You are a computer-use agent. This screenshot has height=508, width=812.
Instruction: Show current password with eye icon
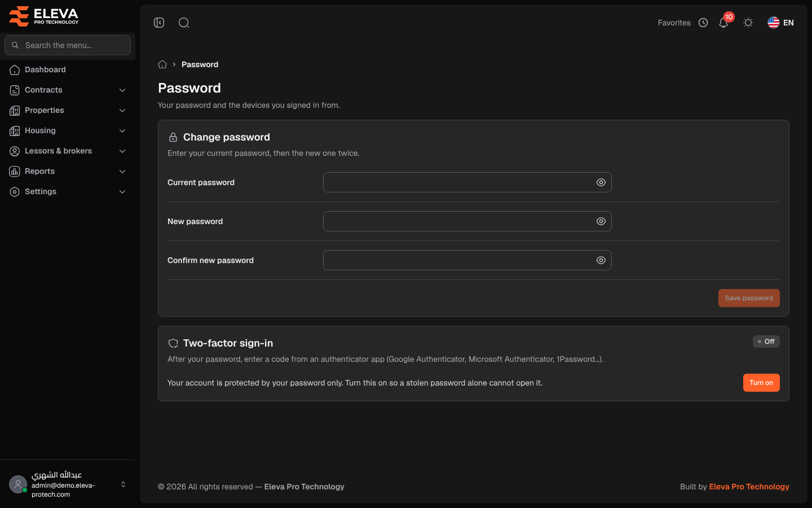pyautogui.click(x=601, y=182)
